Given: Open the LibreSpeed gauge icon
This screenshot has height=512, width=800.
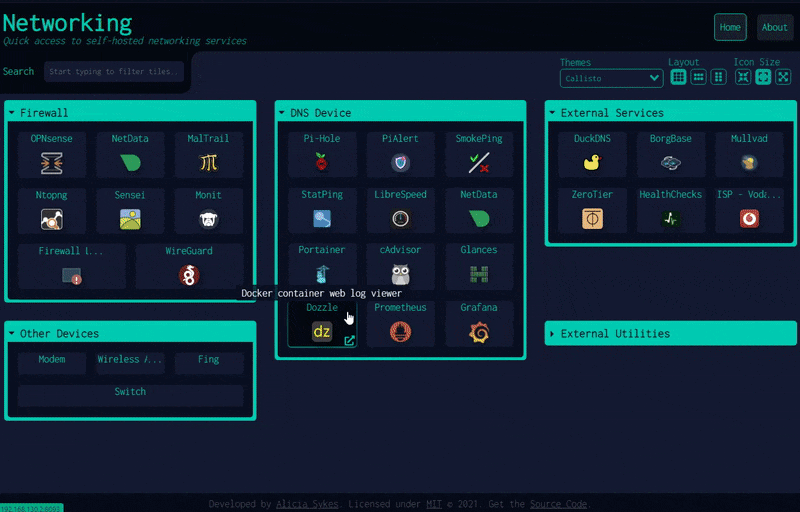Looking at the screenshot, I should coord(400,219).
